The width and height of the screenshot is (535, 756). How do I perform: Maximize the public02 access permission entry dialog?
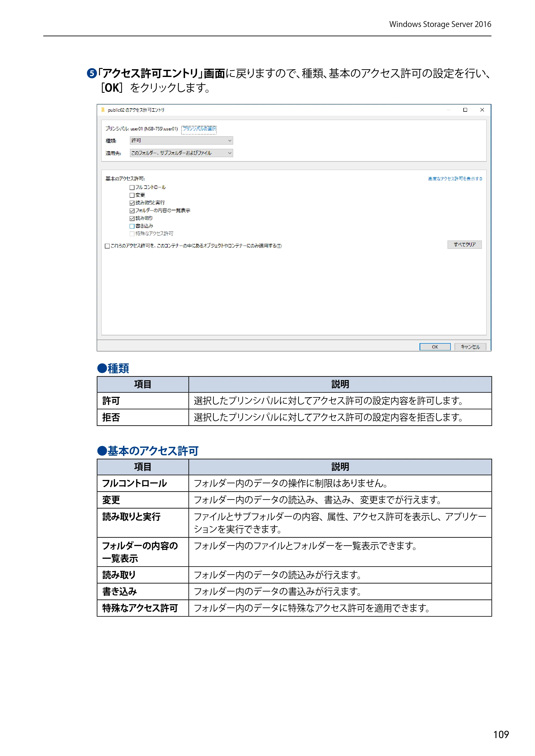coord(465,110)
